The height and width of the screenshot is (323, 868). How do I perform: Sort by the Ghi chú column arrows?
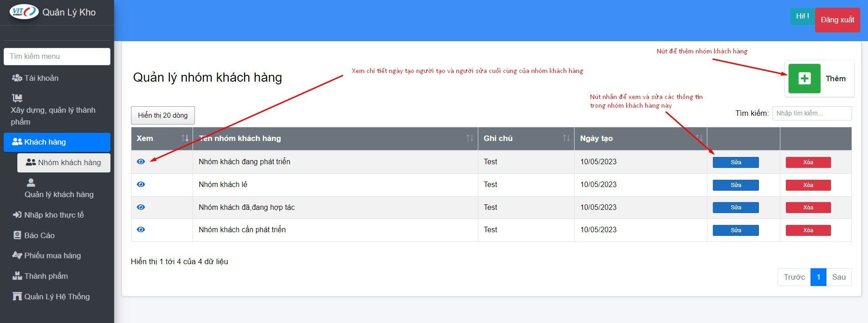[566, 138]
